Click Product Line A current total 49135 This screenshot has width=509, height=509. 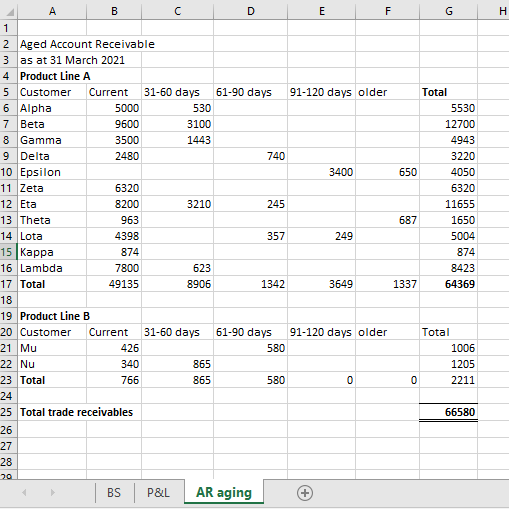pyautogui.click(x=114, y=284)
